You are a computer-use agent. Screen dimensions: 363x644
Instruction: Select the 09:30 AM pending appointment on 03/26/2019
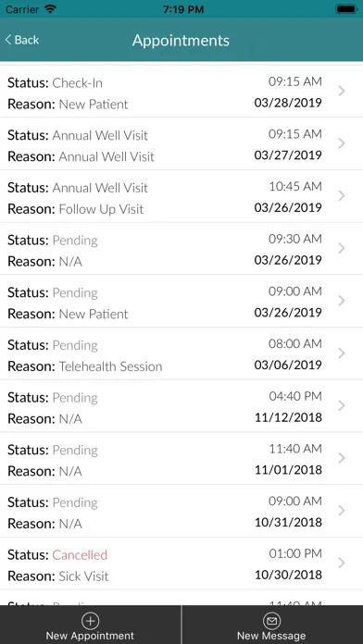[x=181, y=249]
